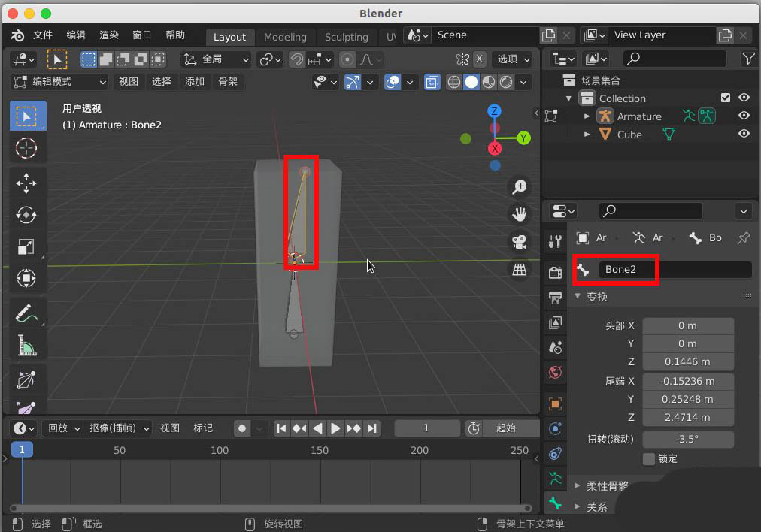Click the zoom magnifier viewport icon
Image resolution: width=761 pixels, height=532 pixels.
519,187
